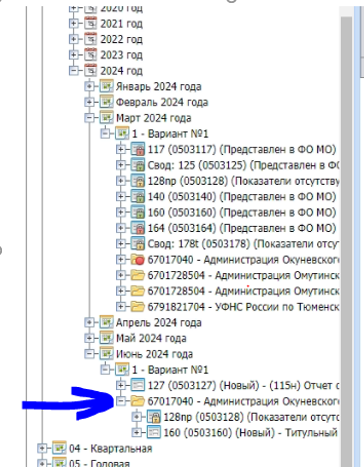Click the icon next to 04 - Квартальная

click(59, 448)
